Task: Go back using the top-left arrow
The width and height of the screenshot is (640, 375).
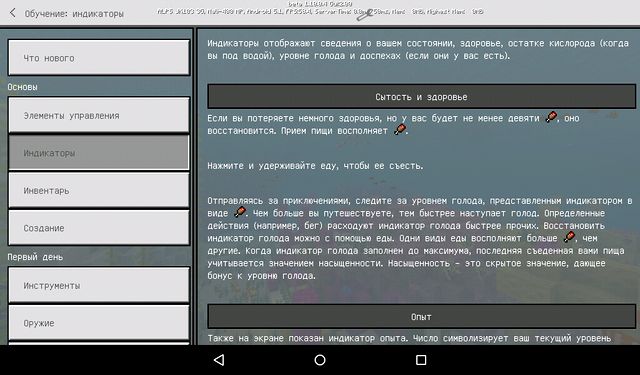Action: pos(13,13)
